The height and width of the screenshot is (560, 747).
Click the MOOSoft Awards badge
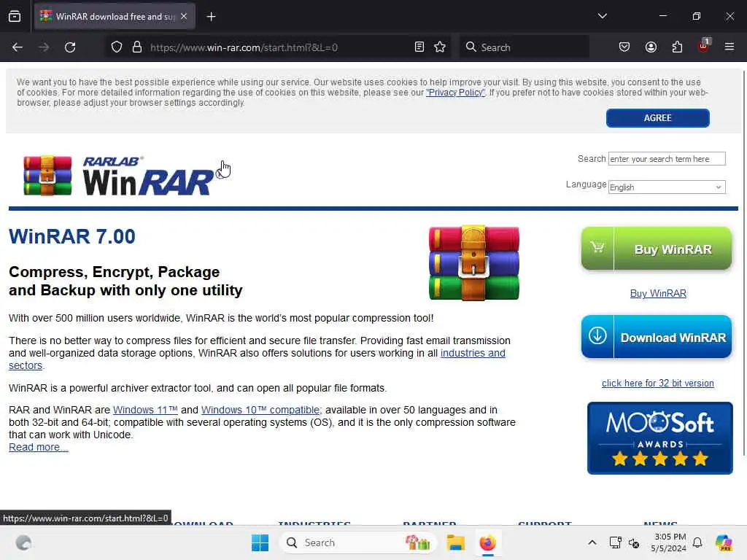(x=659, y=438)
